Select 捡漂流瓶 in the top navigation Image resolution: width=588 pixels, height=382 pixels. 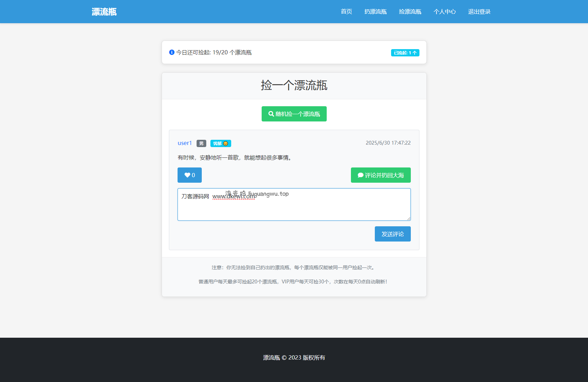click(410, 12)
